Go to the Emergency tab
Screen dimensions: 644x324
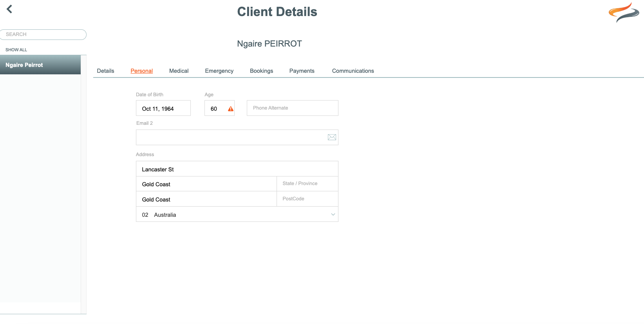[x=219, y=71]
